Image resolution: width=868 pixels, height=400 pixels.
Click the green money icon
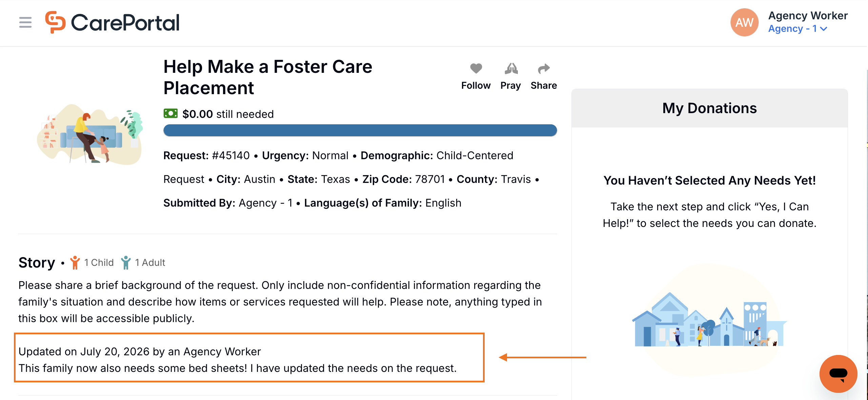(170, 113)
